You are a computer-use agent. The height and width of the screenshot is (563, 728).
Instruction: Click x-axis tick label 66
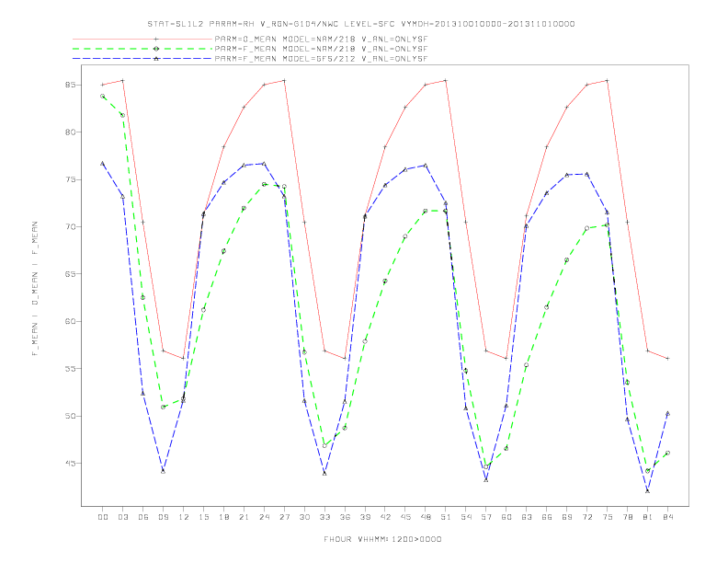click(x=547, y=517)
